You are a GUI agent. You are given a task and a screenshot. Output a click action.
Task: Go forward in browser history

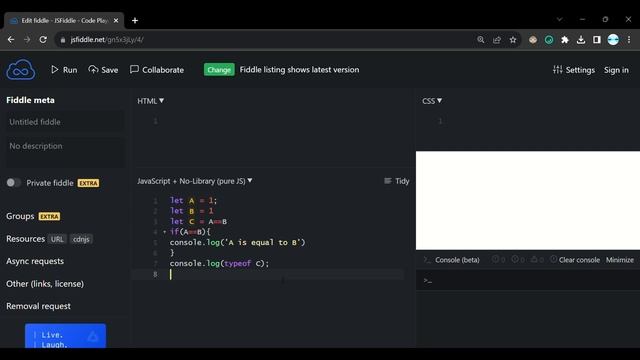(x=27, y=40)
